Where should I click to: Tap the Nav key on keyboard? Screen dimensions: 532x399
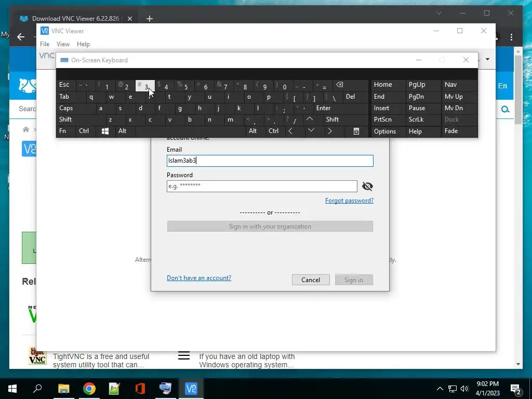tap(459, 85)
